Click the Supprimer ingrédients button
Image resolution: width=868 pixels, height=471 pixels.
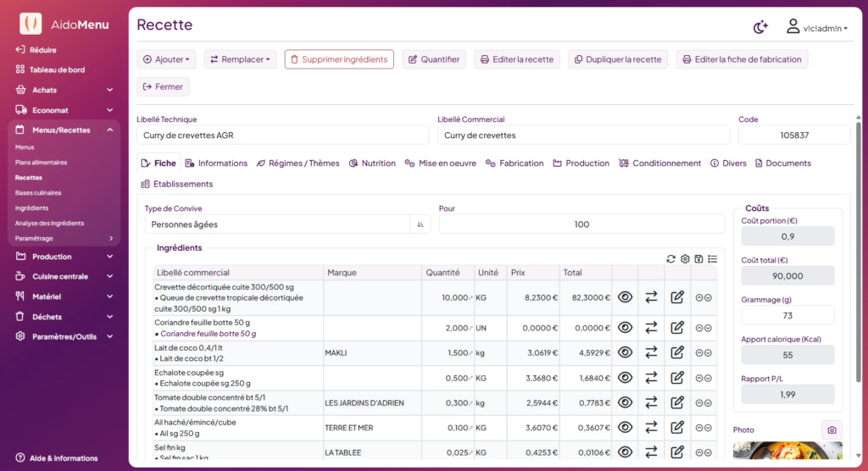tap(339, 59)
